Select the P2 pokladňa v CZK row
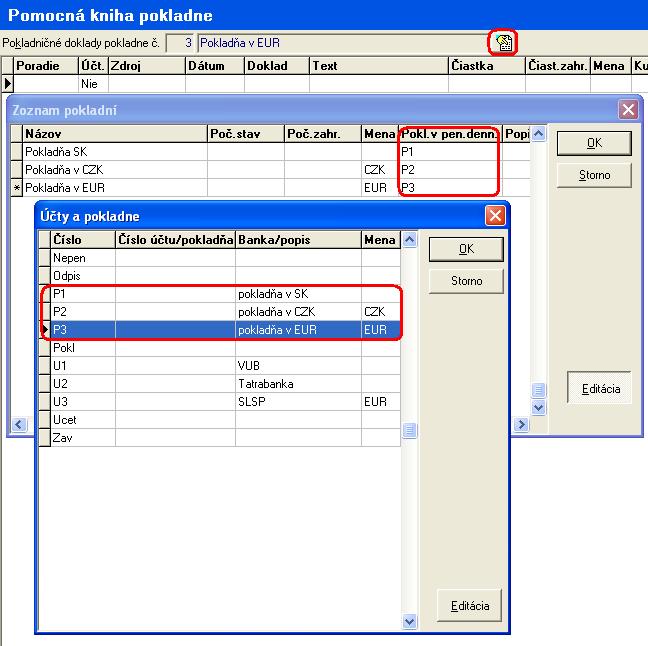Viewport: 648px width, 646px height. 218,312
